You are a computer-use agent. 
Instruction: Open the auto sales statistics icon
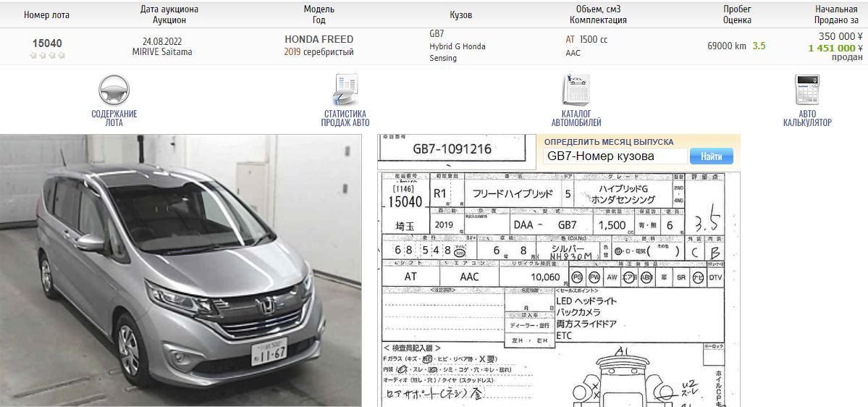pyautogui.click(x=346, y=91)
